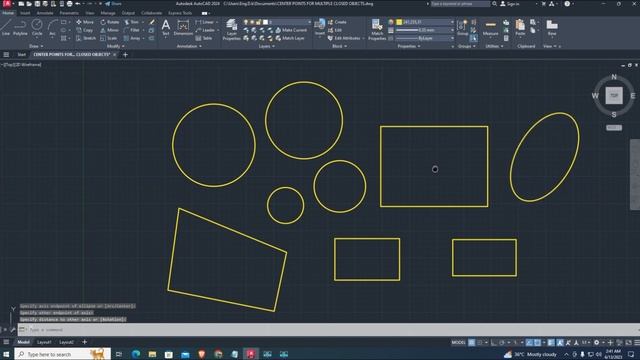The image size is (640, 360).
Task: Click the Plot printer icon in quick access
Action: 69,4
